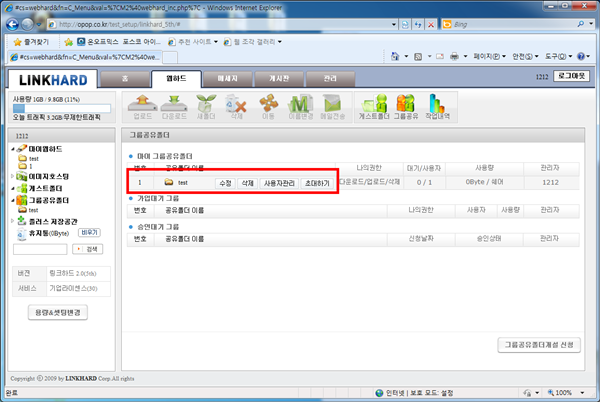Click the 휴지통 trash bin icon
Image resolution: width=600 pixels, height=402 pixels.
22,233
